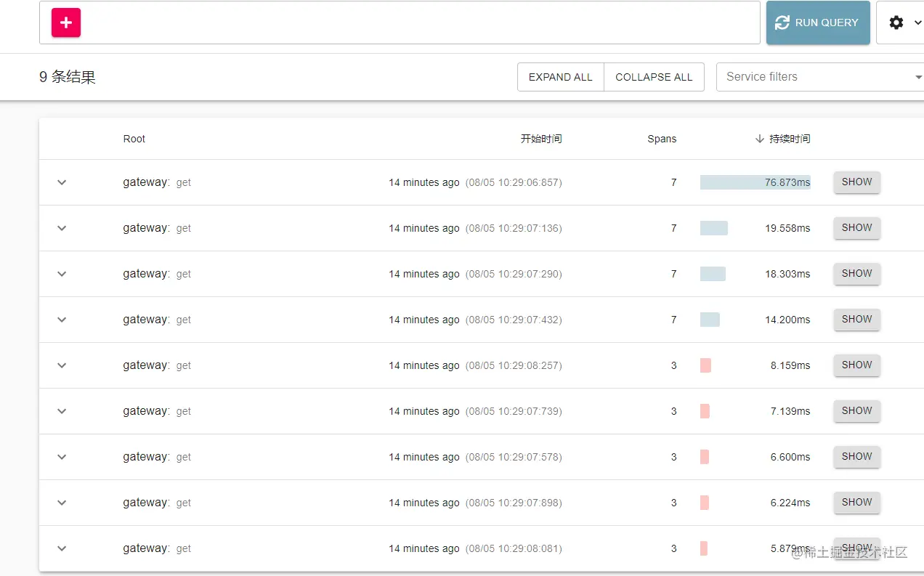Expand the trace row with 14.200ms duration
924x576 pixels.
click(x=62, y=320)
